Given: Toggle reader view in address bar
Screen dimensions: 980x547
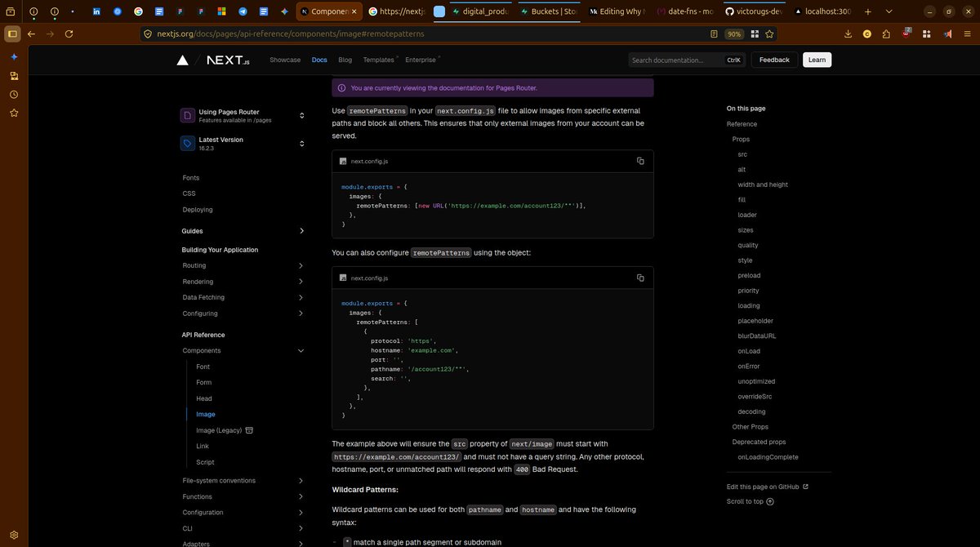Looking at the screenshot, I should (x=714, y=34).
